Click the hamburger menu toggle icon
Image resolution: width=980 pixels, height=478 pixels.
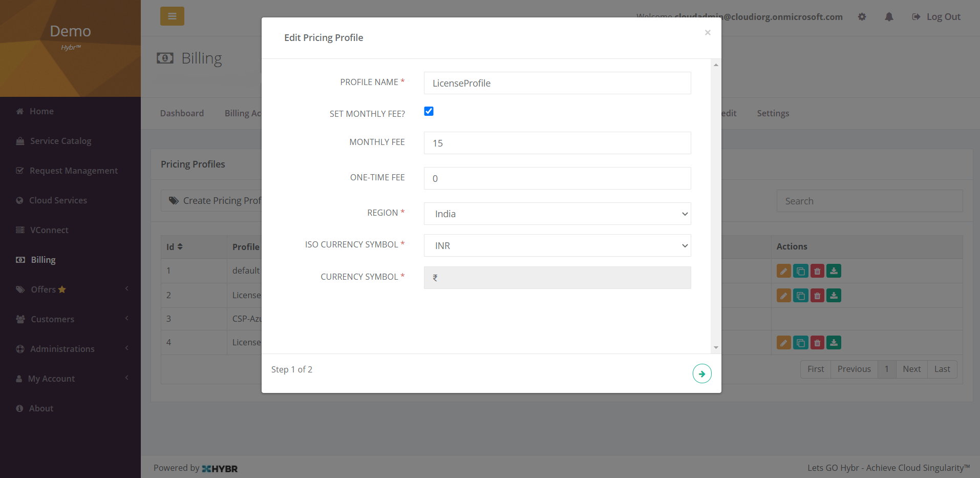coord(172,16)
